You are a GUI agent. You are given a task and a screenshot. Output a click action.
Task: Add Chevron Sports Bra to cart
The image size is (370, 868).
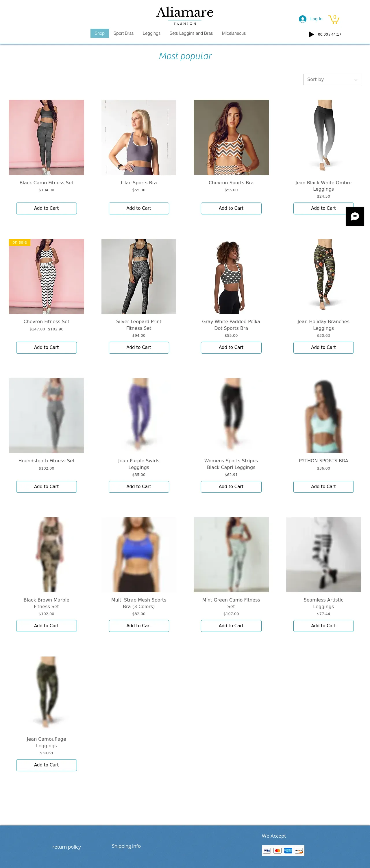231,208
